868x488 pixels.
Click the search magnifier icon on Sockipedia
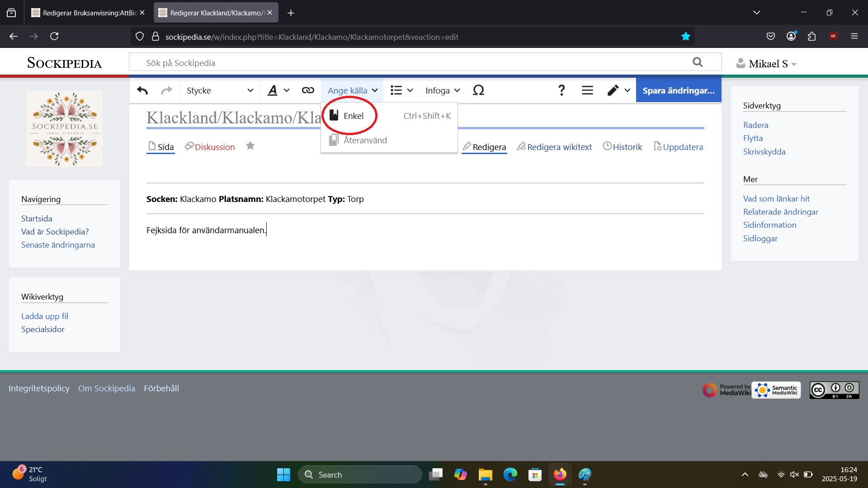698,62
